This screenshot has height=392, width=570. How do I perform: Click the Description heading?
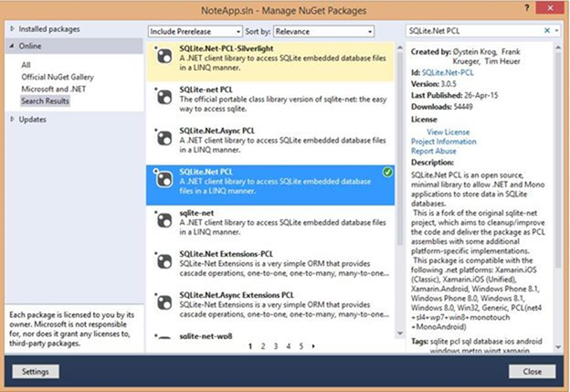[432, 162]
